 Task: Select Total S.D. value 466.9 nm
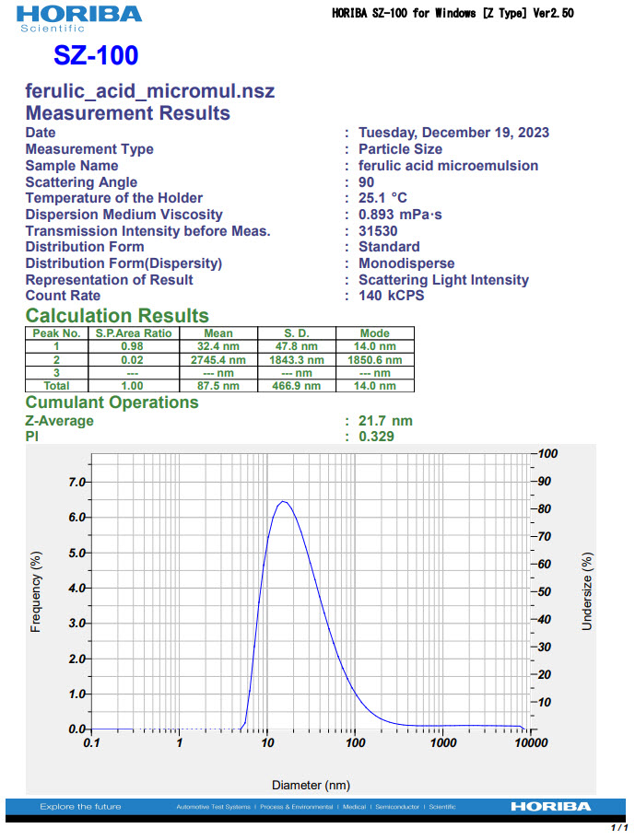click(297, 386)
